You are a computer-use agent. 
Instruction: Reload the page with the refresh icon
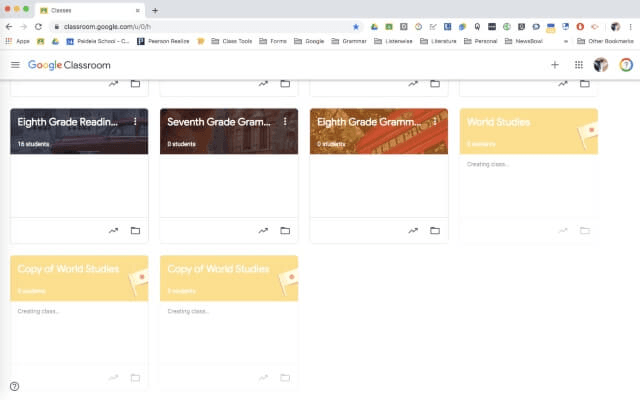38,27
